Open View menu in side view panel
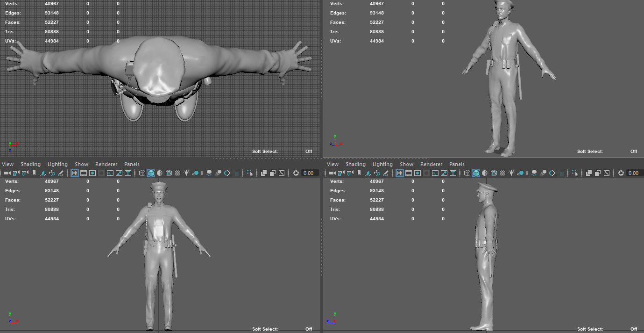The image size is (644, 333). [x=333, y=164]
